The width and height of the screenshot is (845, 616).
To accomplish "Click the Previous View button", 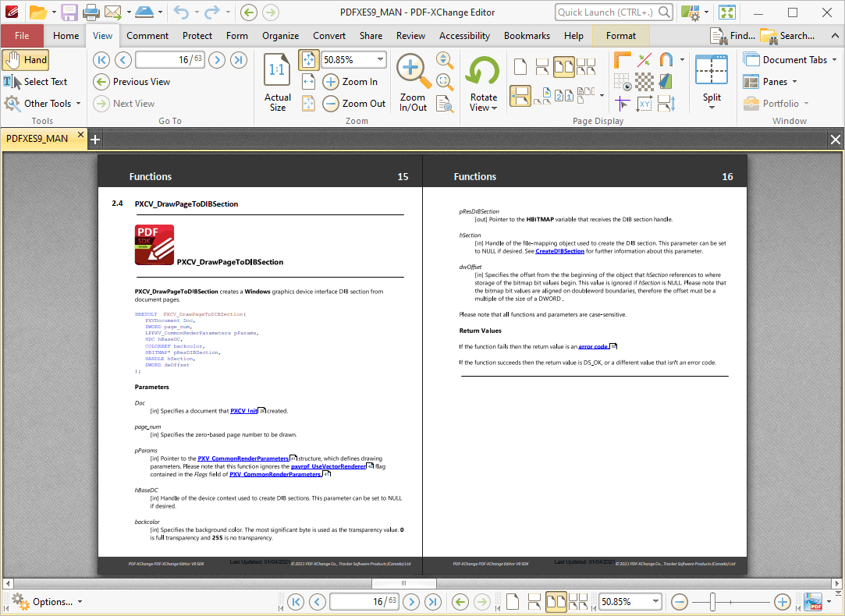I will coord(133,82).
